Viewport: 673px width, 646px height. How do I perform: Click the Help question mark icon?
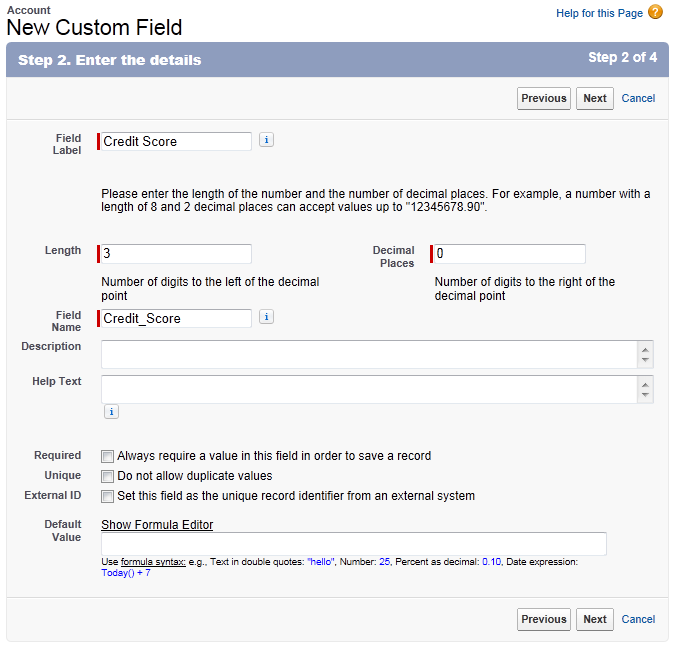click(655, 13)
